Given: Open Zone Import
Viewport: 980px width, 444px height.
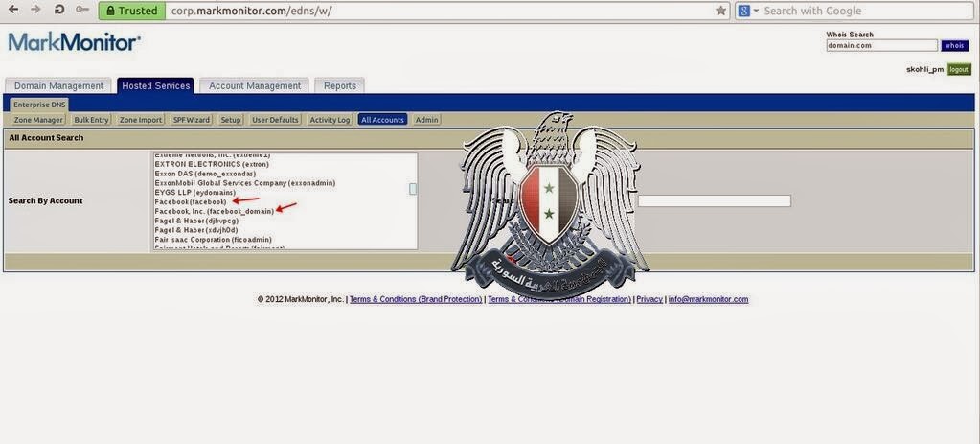Looking at the screenshot, I should [x=141, y=120].
